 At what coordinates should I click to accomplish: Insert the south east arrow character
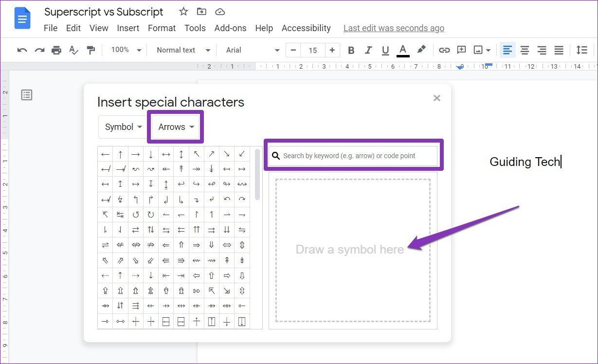click(x=227, y=154)
